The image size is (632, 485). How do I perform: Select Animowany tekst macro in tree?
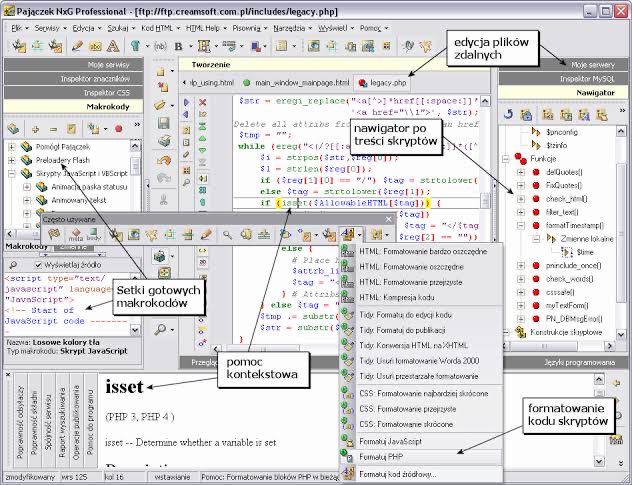pyautogui.click(x=79, y=200)
